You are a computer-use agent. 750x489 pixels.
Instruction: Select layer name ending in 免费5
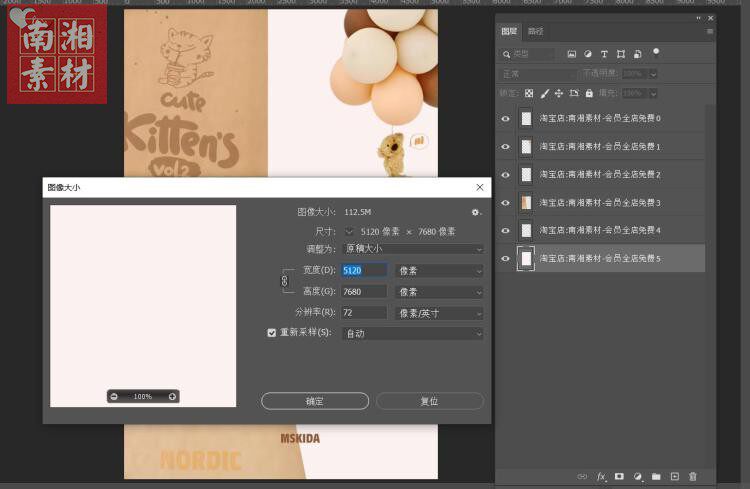pyautogui.click(x=600, y=258)
